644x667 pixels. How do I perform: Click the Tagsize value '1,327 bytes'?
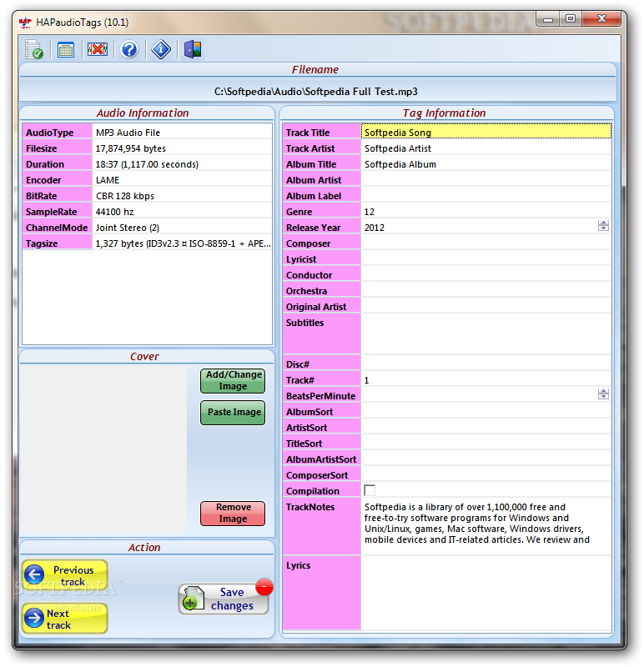[x=183, y=243]
